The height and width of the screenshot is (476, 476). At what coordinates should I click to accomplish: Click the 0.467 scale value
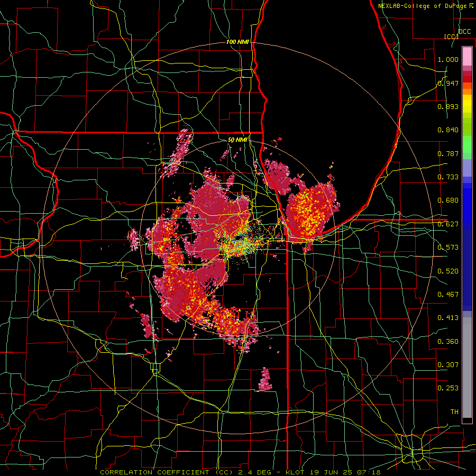point(448,294)
